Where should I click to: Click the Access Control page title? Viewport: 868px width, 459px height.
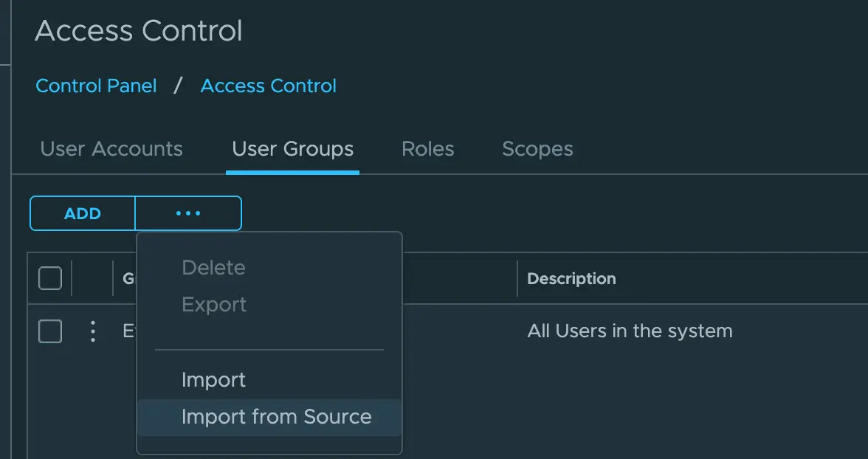139,30
